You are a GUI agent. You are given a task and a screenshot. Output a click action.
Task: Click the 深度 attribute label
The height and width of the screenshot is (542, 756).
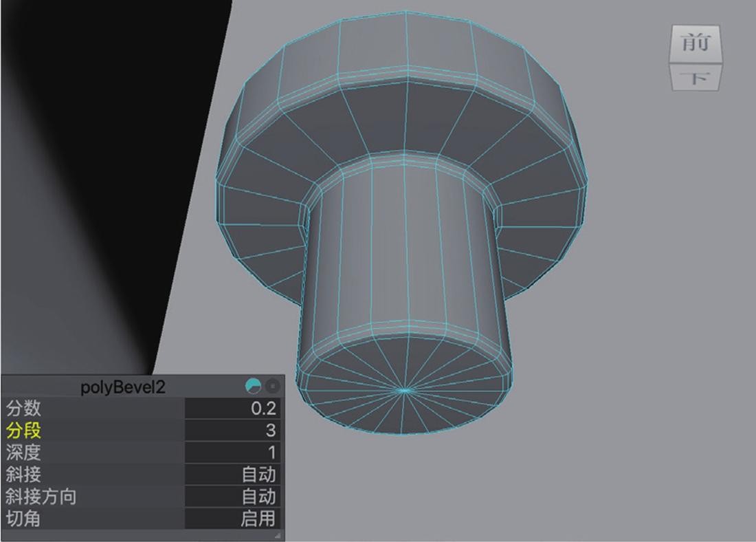[x=24, y=453]
